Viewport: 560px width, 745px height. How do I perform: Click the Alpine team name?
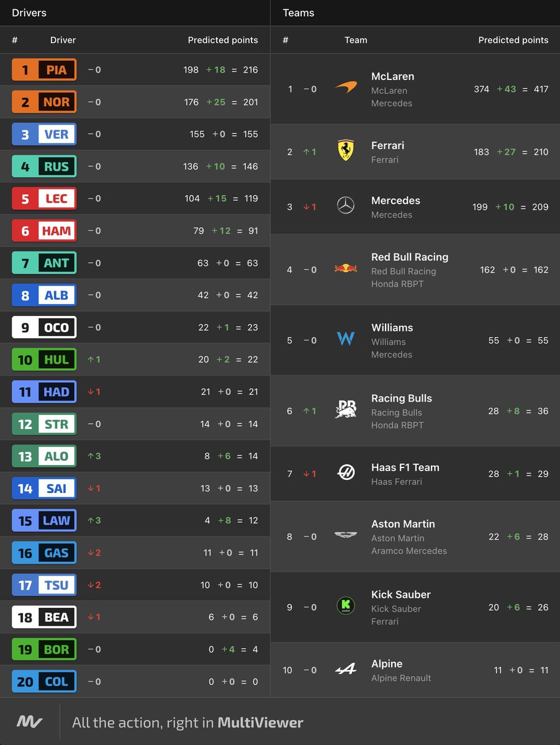(387, 664)
